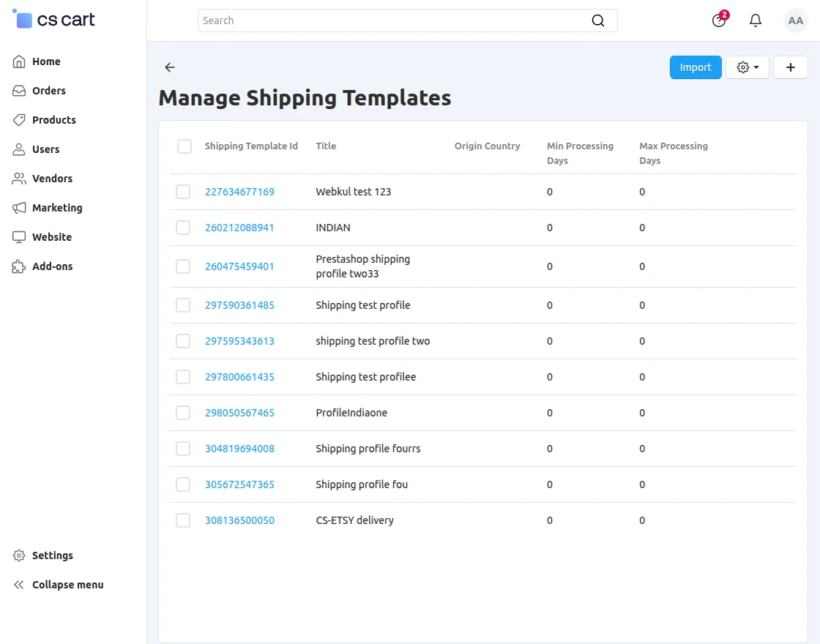Check the Prestashop shipping profile two33 checkbox
The width and height of the screenshot is (820, 644).
[x=183, y=266]
